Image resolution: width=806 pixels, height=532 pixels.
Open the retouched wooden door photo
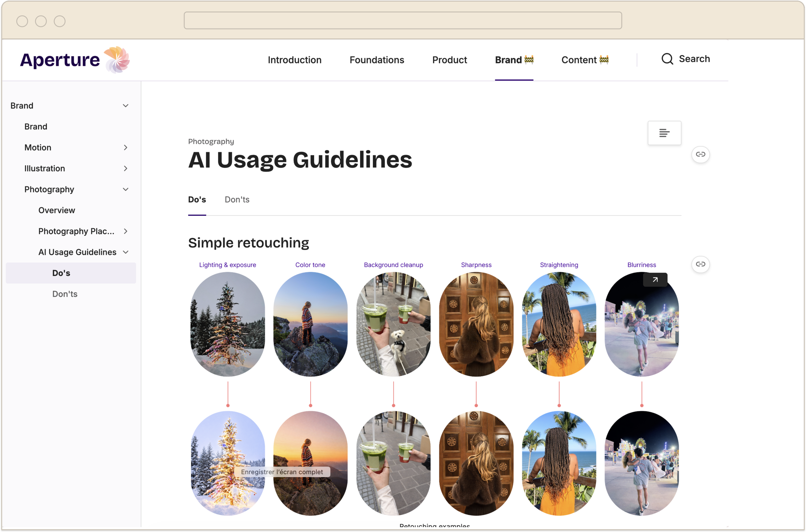pyautogui.click(x=476, y=464)
